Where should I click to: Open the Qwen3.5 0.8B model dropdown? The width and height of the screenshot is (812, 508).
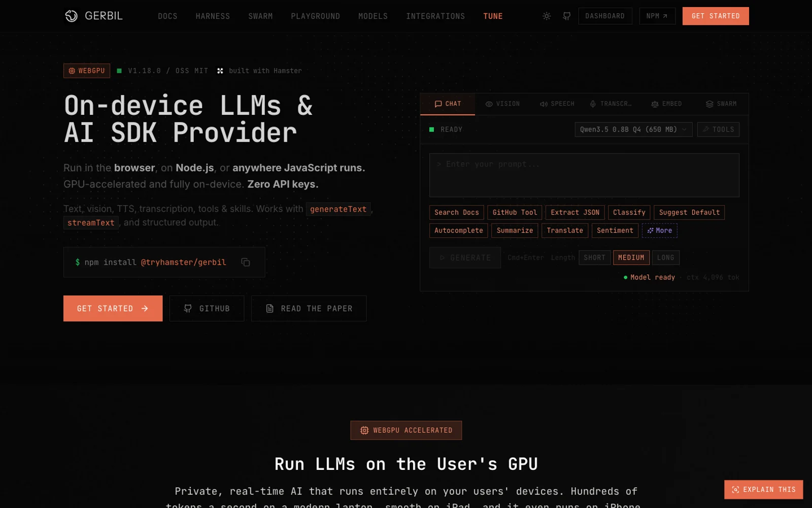point(633,130)
